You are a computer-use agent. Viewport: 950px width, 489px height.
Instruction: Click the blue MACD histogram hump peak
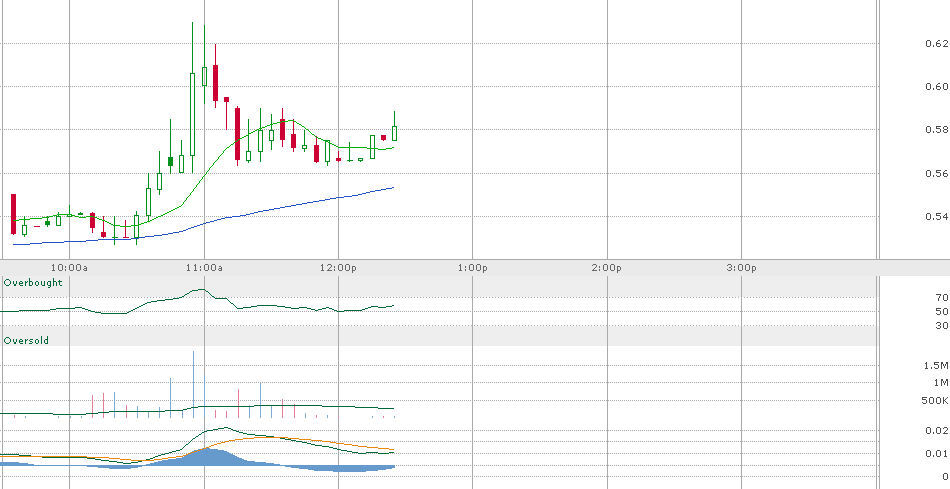[207, 456]
